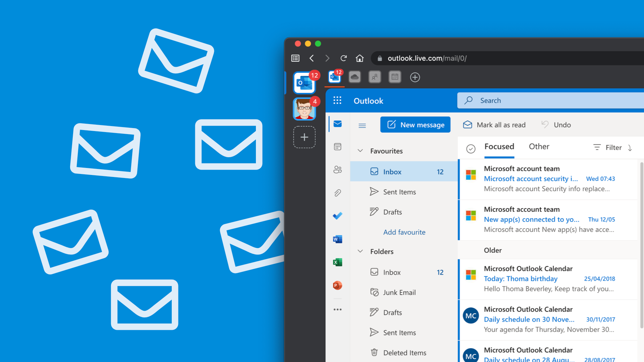This screenshot has height=362, width=644.
Task: Switch to the Other inbox tab
Action: click(x=538, y=147)
